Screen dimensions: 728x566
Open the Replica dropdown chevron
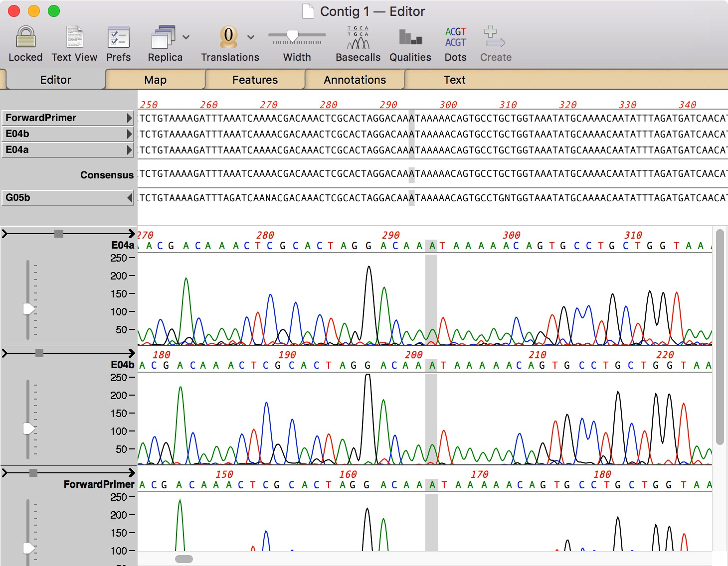pyautogui.click(x=186, y=37)
